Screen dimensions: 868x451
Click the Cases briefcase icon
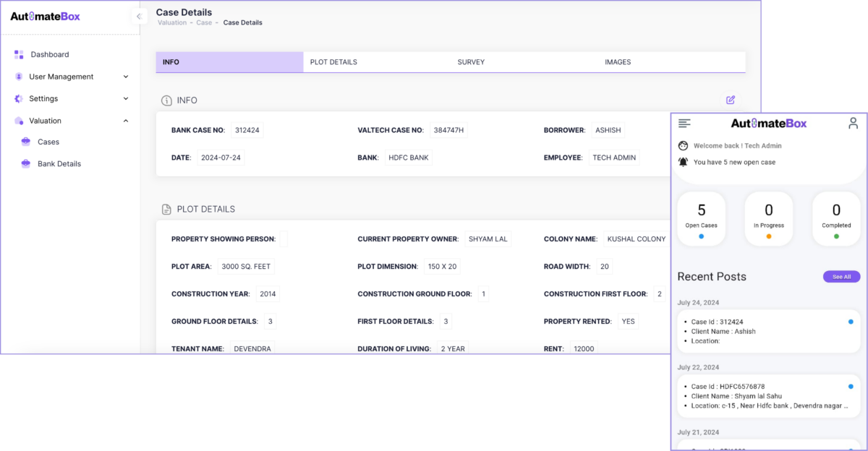26,142
